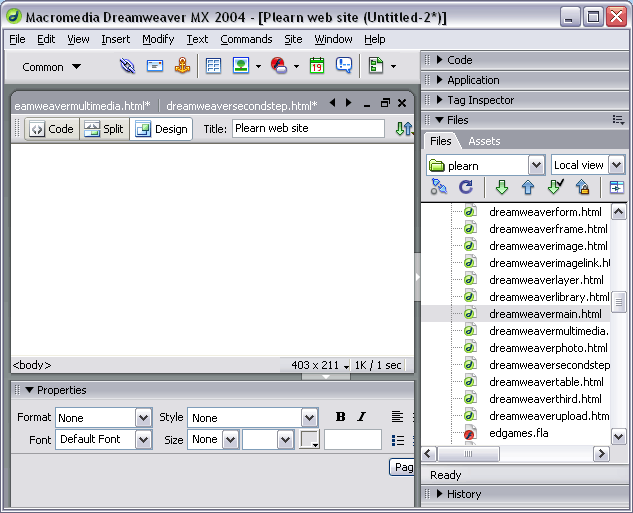Open the Site menu

(x=293, y=39)
